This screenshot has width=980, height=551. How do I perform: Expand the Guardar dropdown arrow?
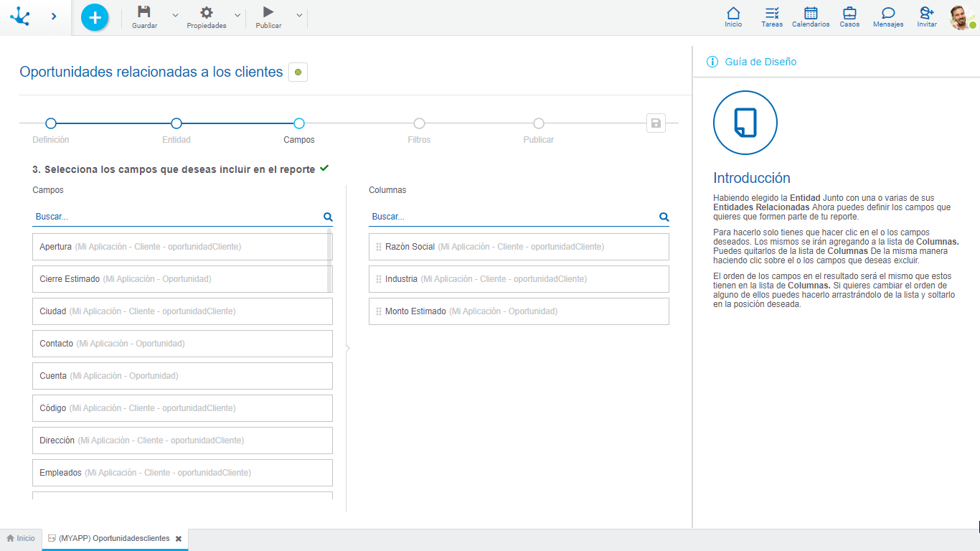coord(176,15)
